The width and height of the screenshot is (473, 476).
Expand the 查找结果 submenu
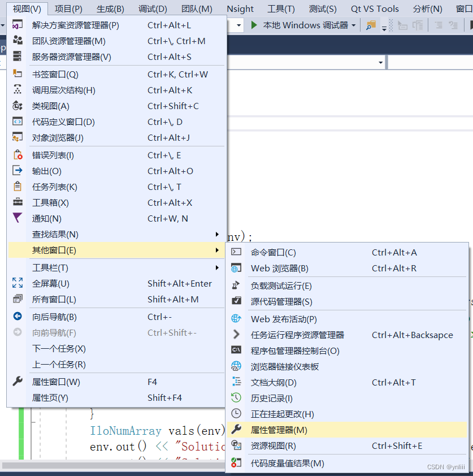tap(217, 234)
